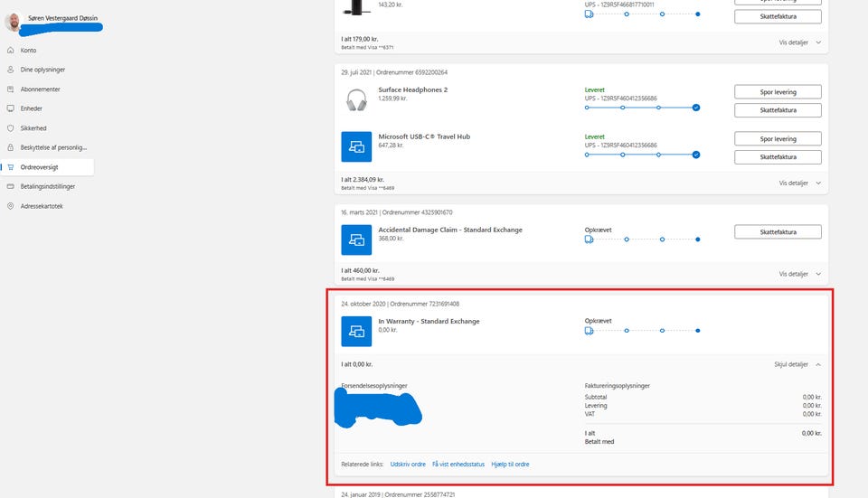868x498 pixels.
Task: Open Dine oplysninger person icon
Action: [11, 70]
